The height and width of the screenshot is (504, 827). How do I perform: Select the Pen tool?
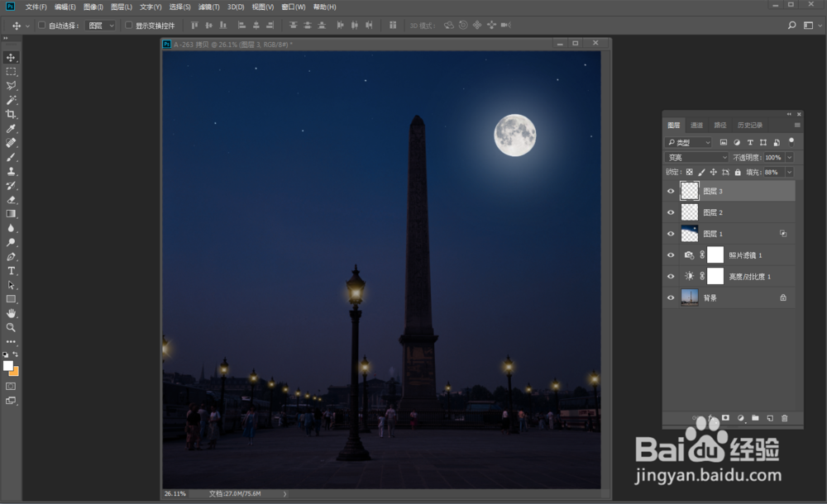(x=11, y=257)
